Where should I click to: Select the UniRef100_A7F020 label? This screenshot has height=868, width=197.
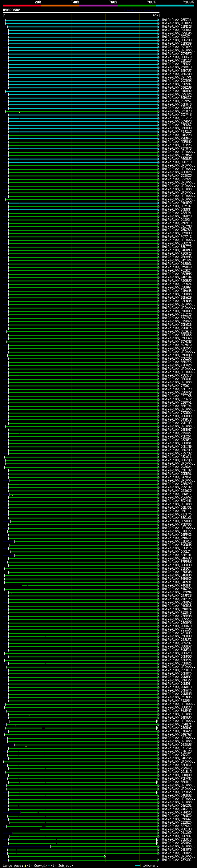176,365
